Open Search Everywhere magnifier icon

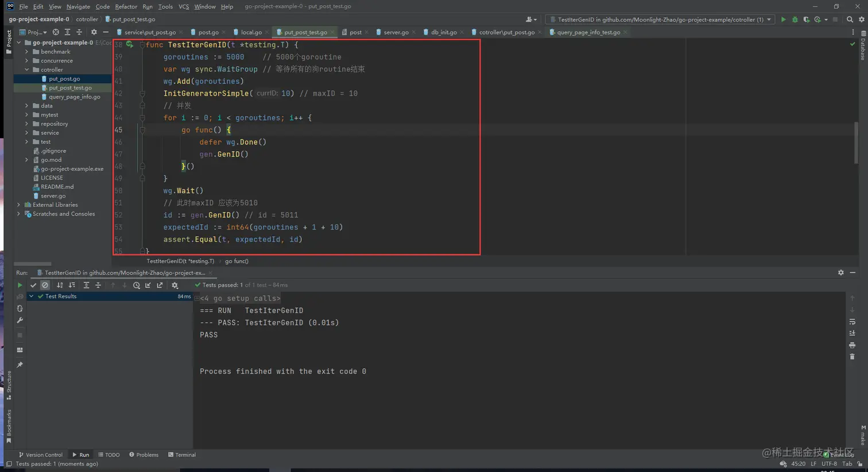[850, 20]
